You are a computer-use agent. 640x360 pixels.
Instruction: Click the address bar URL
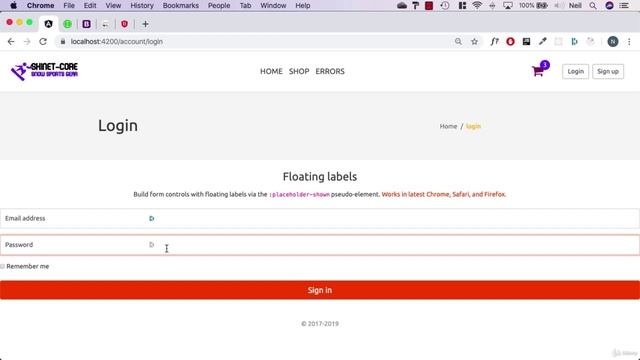pos(117,42)
